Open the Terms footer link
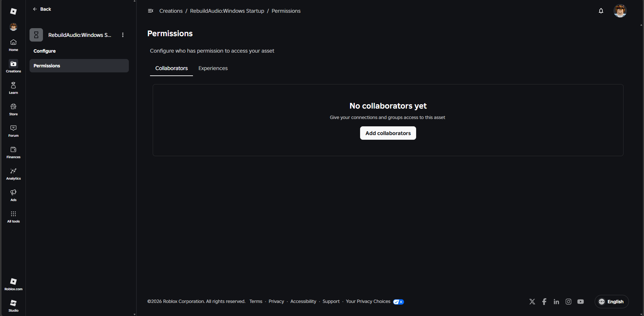Viewport: 644px width, 316px height. 256,302
